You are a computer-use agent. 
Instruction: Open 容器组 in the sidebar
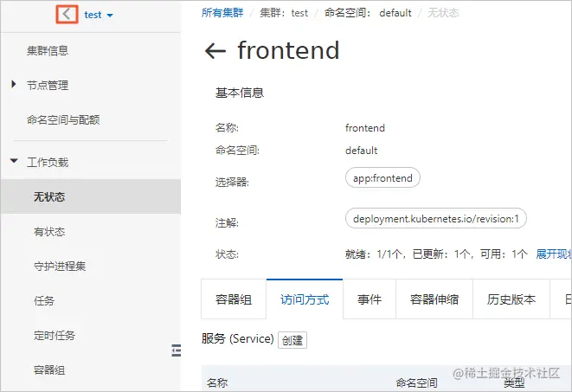pos(49,370)
